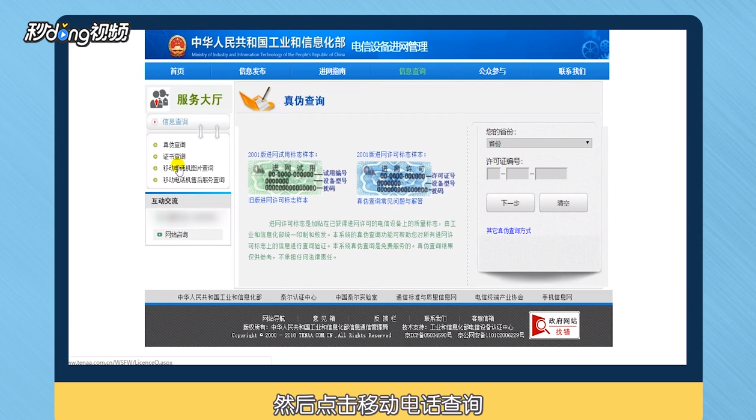Viewport: 756px width, 420px height.
Task: Open the 真伪查询常见问题与解答 link
Action: (x=390, y=201)
